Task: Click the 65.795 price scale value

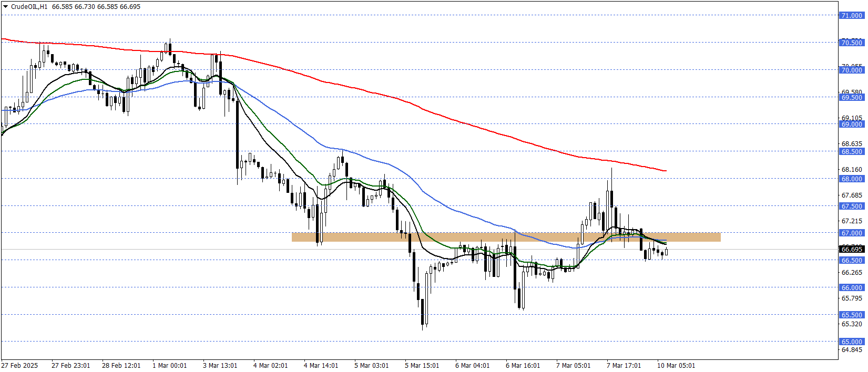Action: 852,298
